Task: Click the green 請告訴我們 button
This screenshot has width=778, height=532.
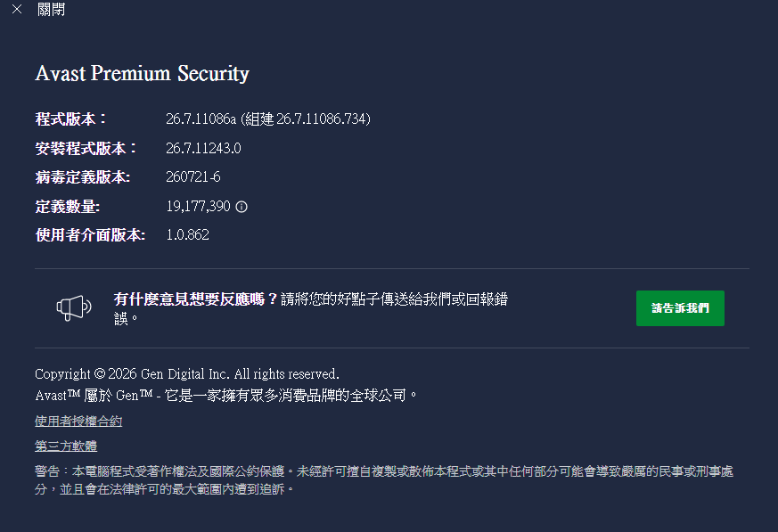Action: (680, 308)
